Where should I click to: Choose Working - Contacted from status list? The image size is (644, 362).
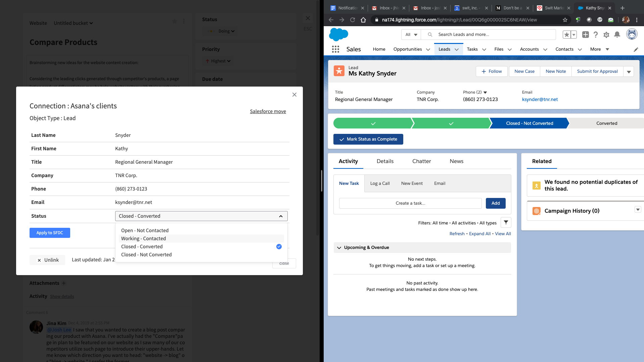coord(143,239)
